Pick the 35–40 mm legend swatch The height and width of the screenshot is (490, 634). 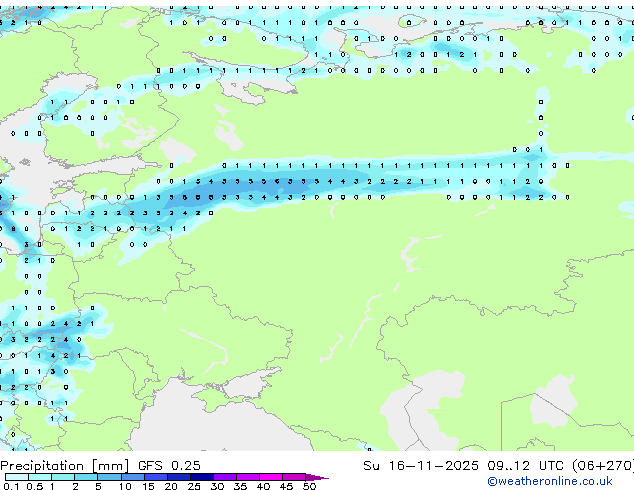(248, 477)
